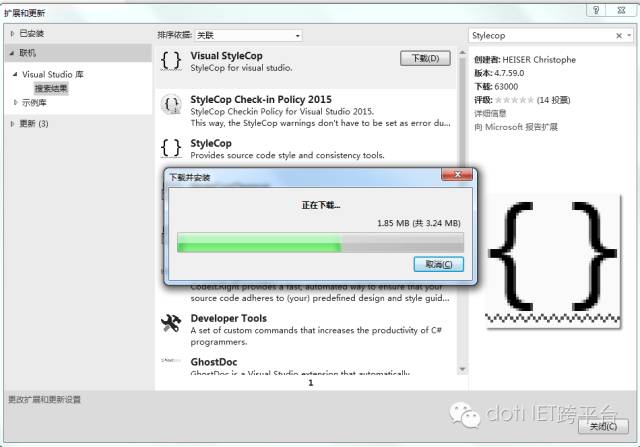Close the 下载并安装 download dialog
Screen dimensions: 640x447
[457, 175]
